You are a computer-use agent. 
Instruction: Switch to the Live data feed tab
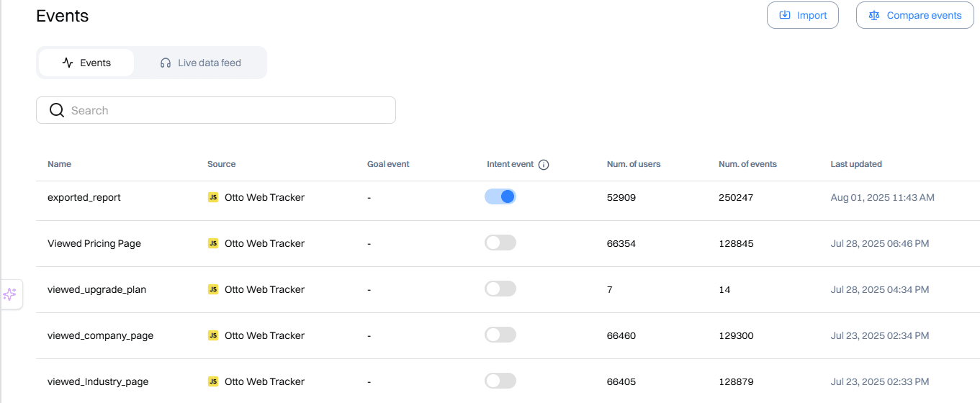[x=200, y=63]
